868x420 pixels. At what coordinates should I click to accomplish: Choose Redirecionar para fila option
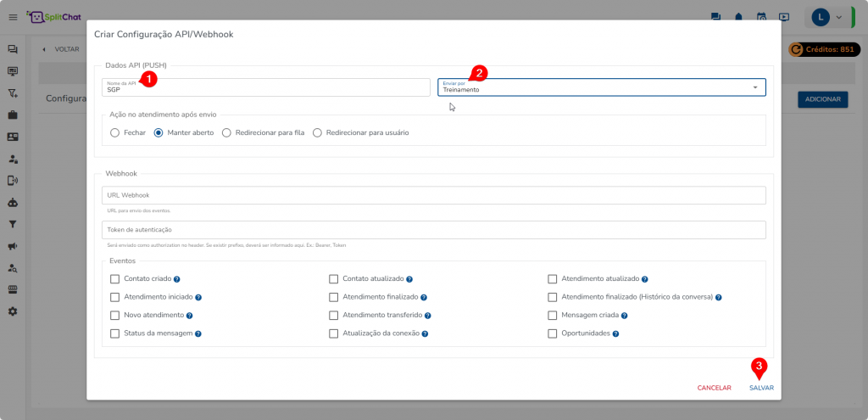[x=227, y=133]
